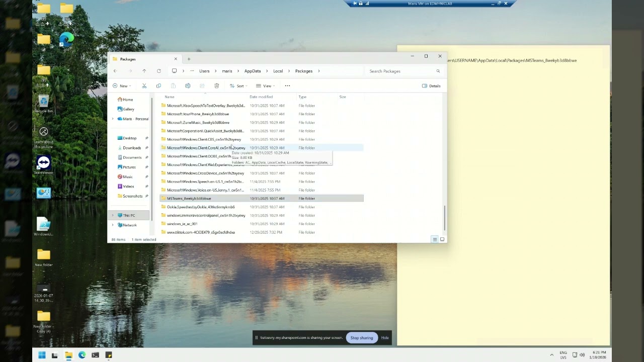644x362 pixels.
Task: Select MSTeams_8wekyb3d8bbwe folder
Action: point(262,199)
